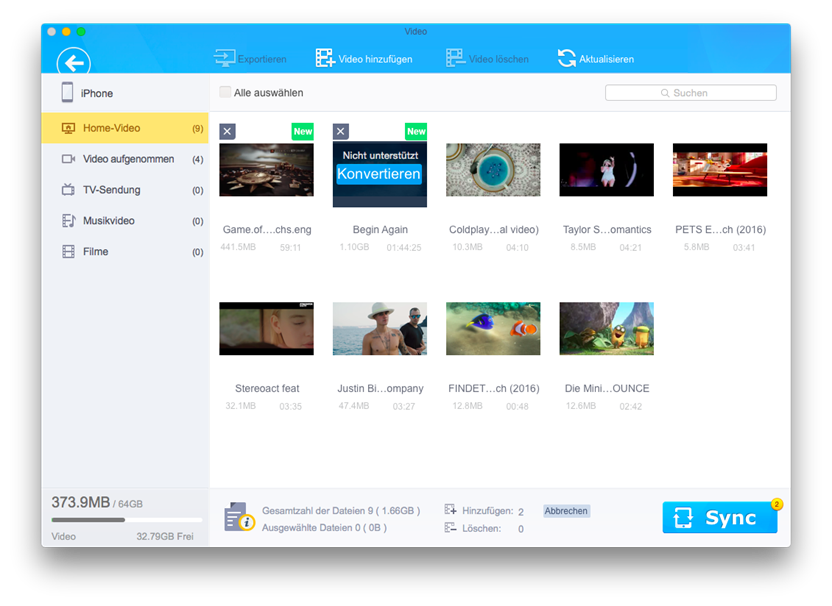Go back with the arrow button
832x606 pixels.
tap(74, 62)
